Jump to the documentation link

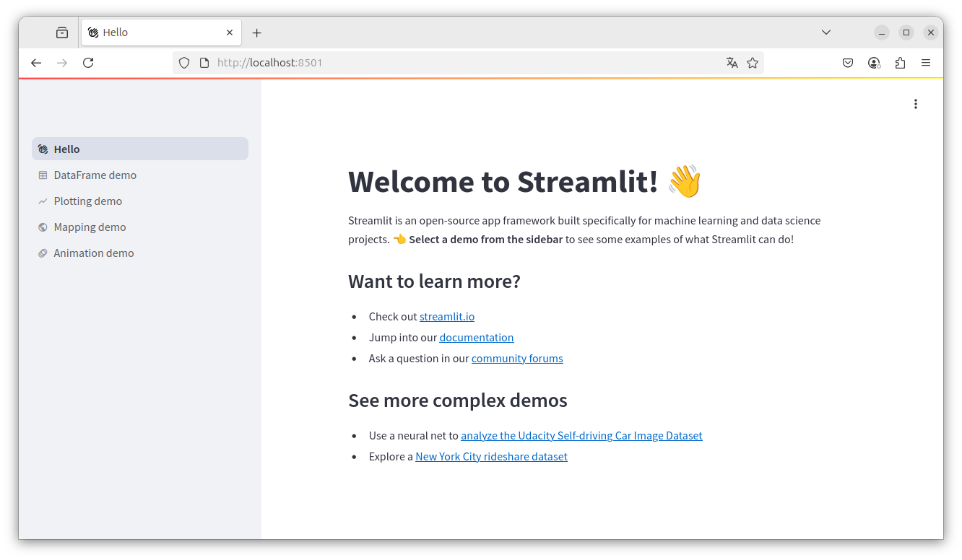(476, 337)
